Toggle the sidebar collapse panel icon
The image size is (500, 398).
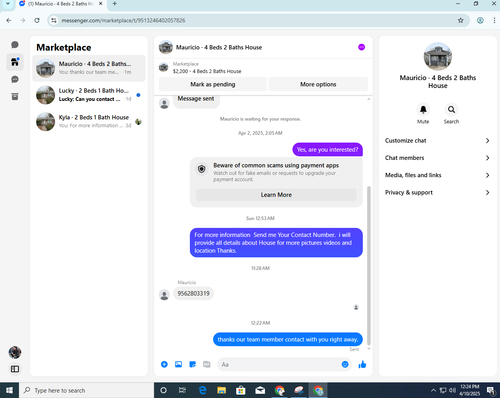pyautogui.click(x=15, y=369)
